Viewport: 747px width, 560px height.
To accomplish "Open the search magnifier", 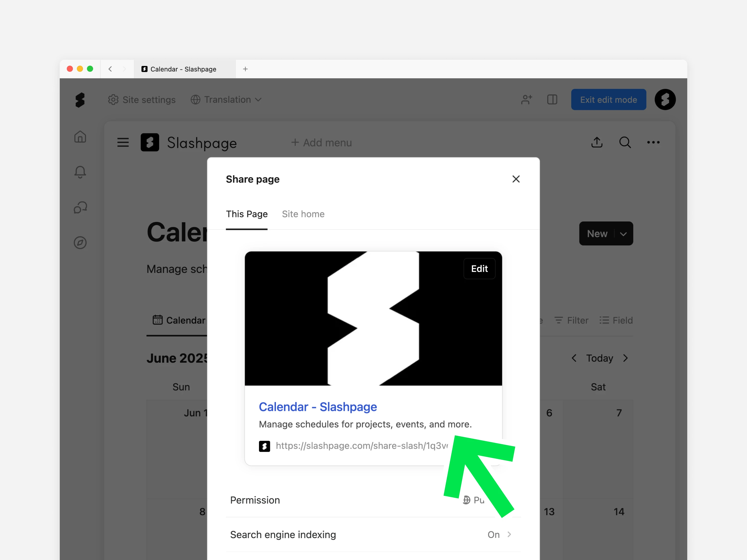I will (625, 142).
